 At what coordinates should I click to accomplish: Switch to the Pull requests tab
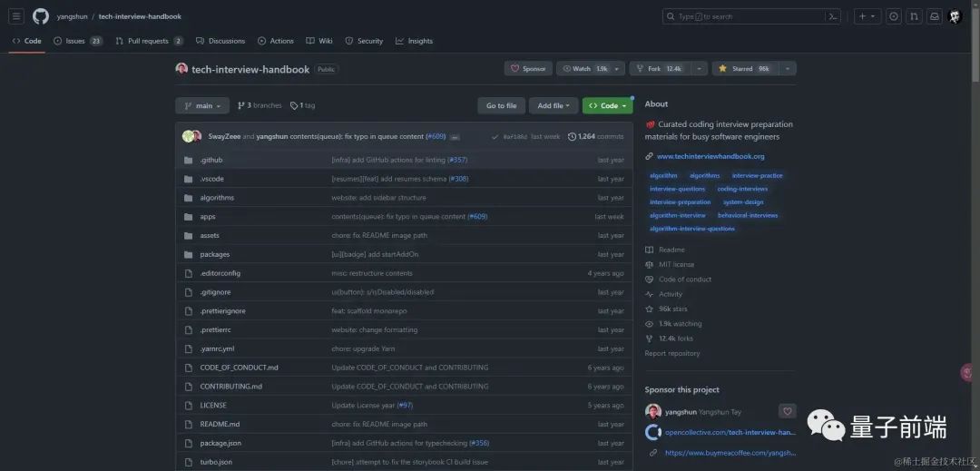(x=150, y=41)
